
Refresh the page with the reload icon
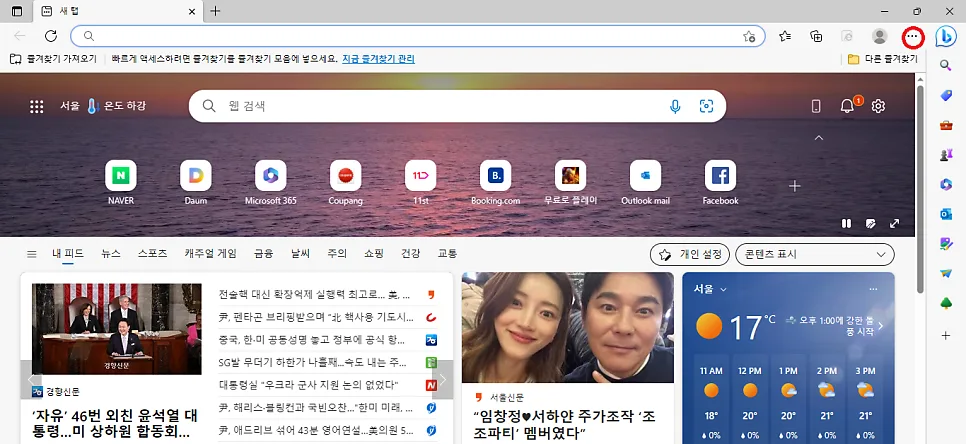pos(51,36)
